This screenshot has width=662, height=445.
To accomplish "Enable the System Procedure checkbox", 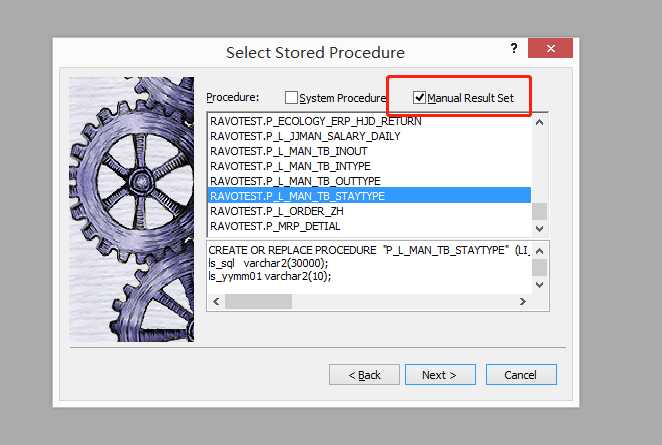I will click(292, 98).
